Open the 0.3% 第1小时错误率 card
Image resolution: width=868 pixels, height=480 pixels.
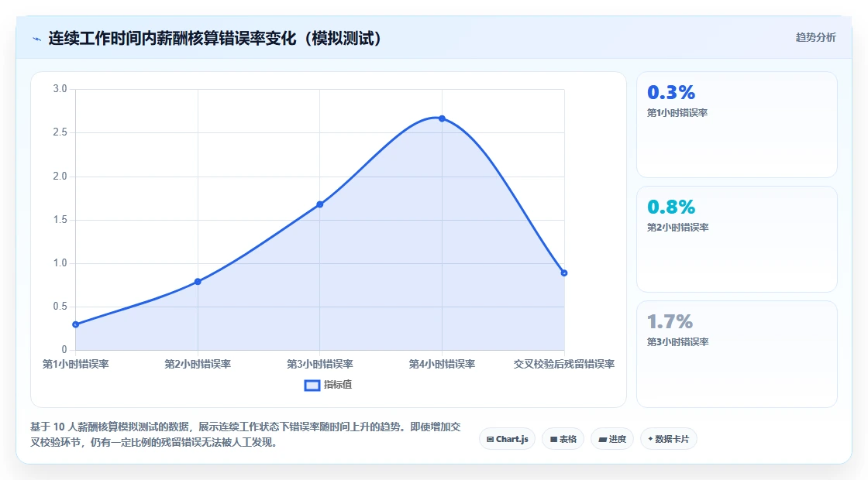tap(737, 125)
